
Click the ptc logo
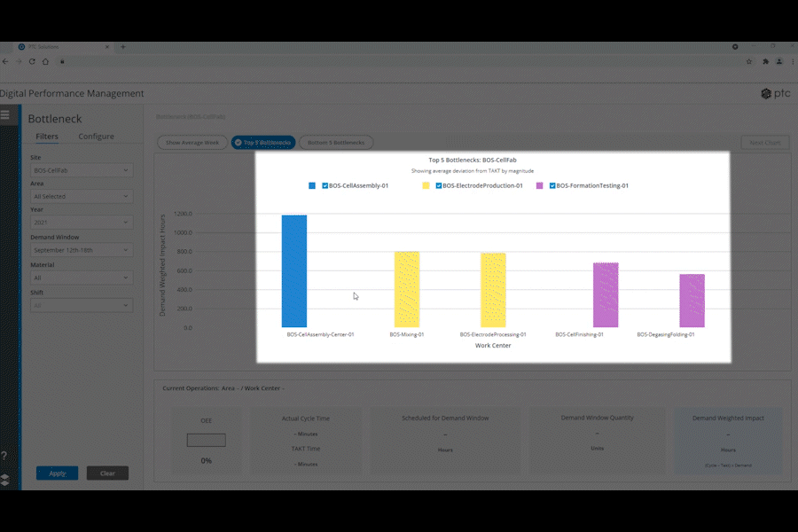pyautogui.click(x=776, y=93)
